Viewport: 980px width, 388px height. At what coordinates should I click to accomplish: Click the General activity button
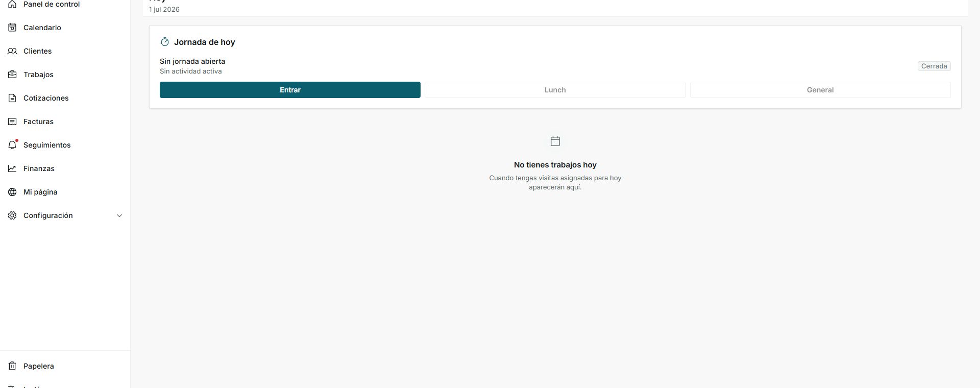pyautogui.click(x=820, y=90)
